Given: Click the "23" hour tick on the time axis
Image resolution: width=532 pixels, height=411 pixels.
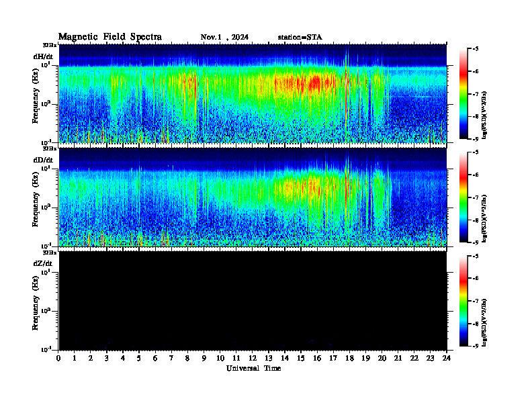Looking at the screenshot, I should click(430, 358).
